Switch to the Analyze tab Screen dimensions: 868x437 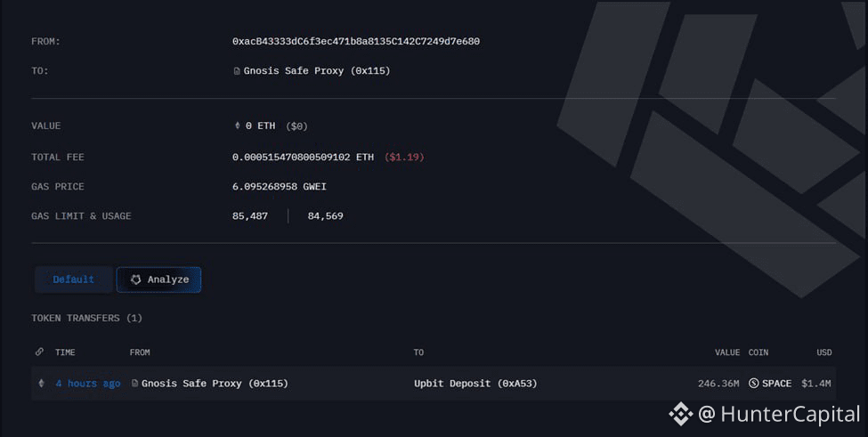[158, 279]
